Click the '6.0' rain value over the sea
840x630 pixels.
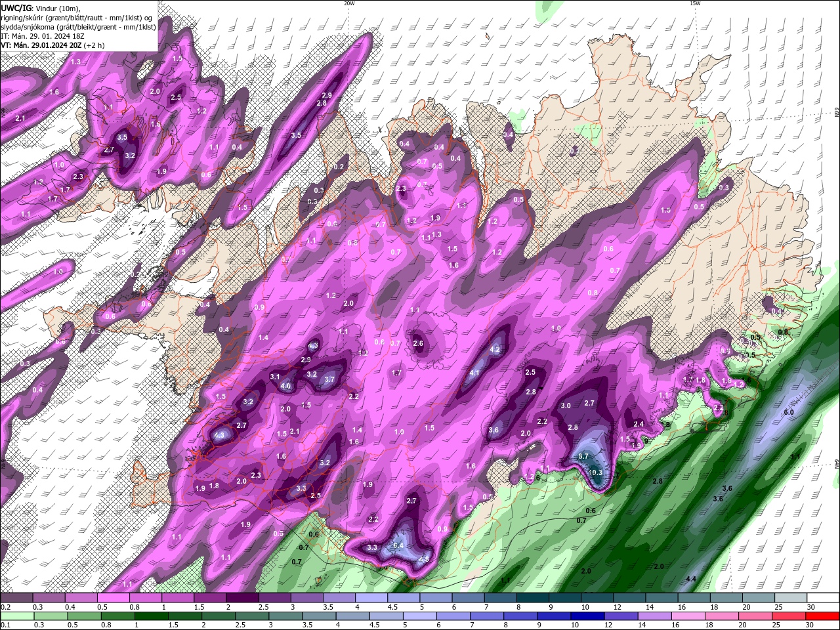click(x=789, y=412)
